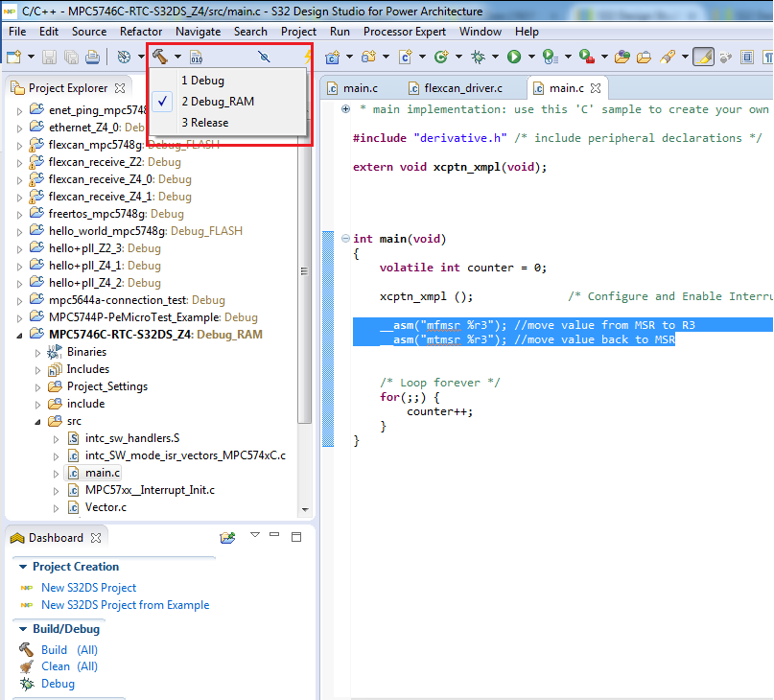
Task: Expand the freertos_mpc5748g project node
Action: [20, 214]
